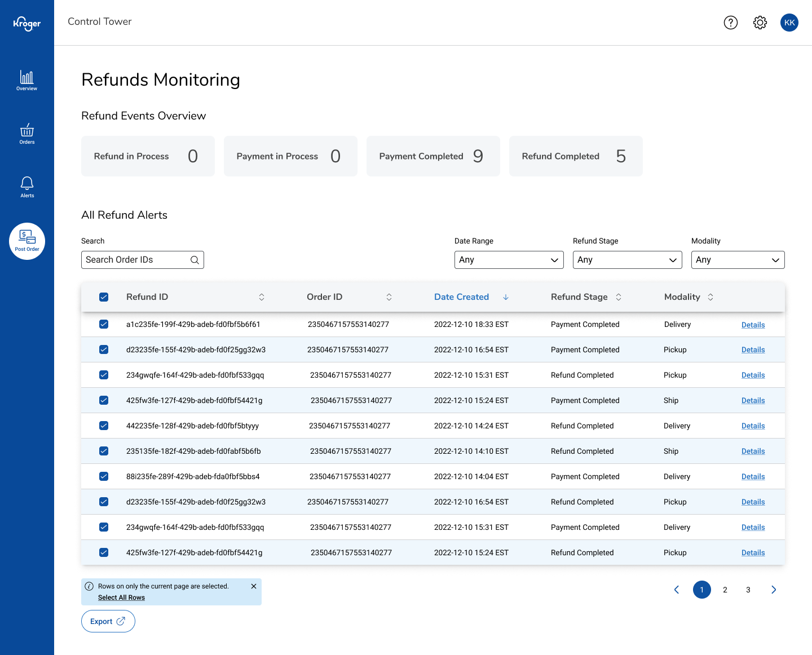
Task: Select the Post Order sidebar icon
Action: point(27,241)
